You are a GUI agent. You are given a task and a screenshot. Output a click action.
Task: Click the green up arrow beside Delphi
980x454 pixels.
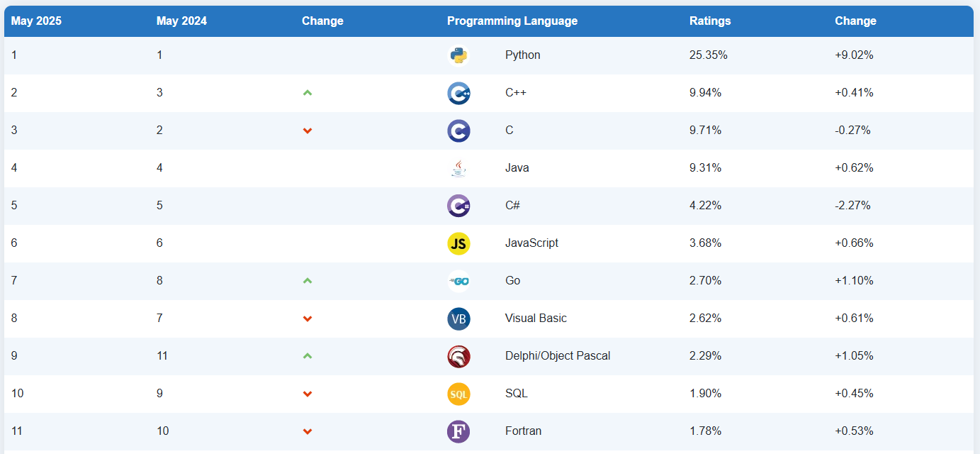(x=308, y=356)
